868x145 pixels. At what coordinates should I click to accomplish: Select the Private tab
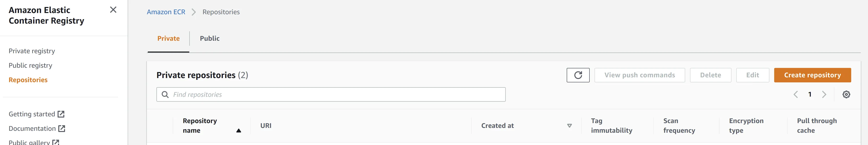coord(168,39)
